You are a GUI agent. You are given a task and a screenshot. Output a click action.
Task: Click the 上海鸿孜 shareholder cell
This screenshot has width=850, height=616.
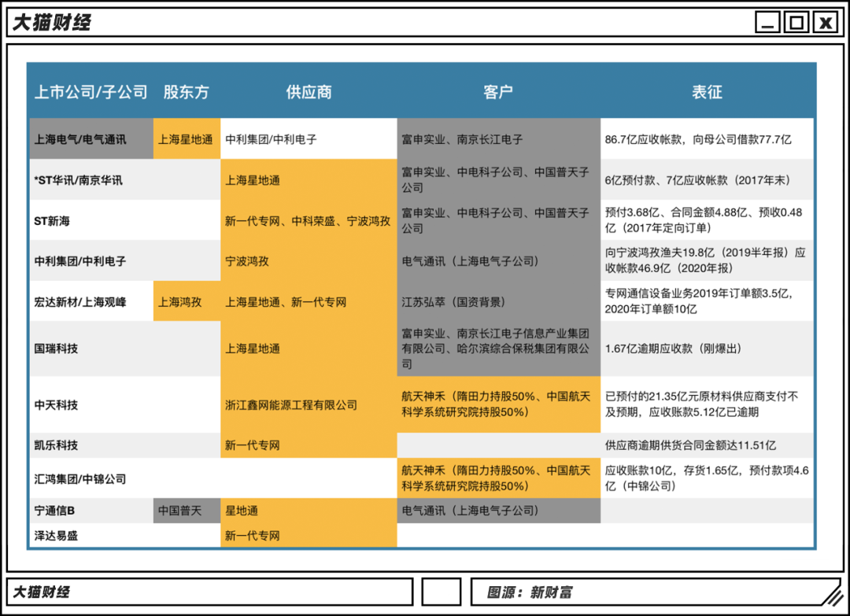187,301
